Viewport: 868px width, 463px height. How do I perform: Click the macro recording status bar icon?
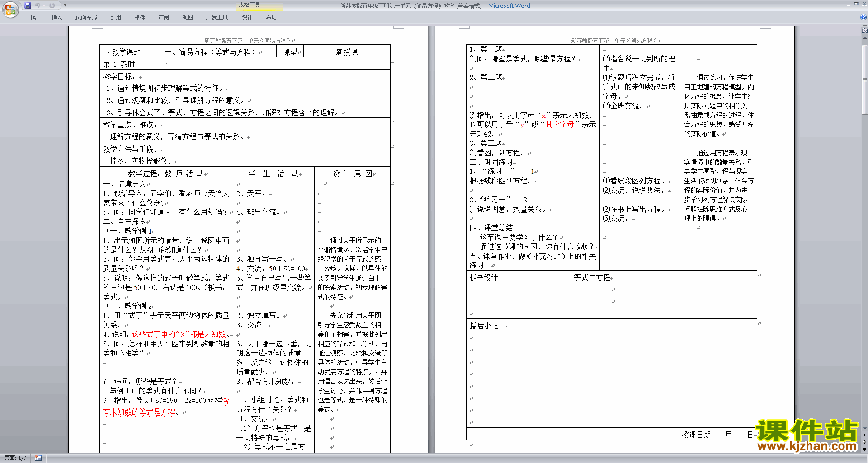coord(38,458)
